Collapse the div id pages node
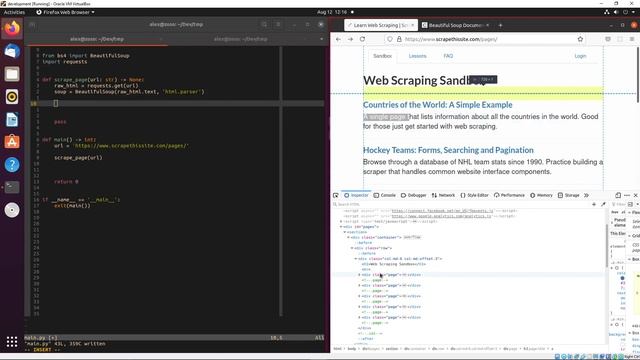The image size is (640, 360). pos(341,227)
